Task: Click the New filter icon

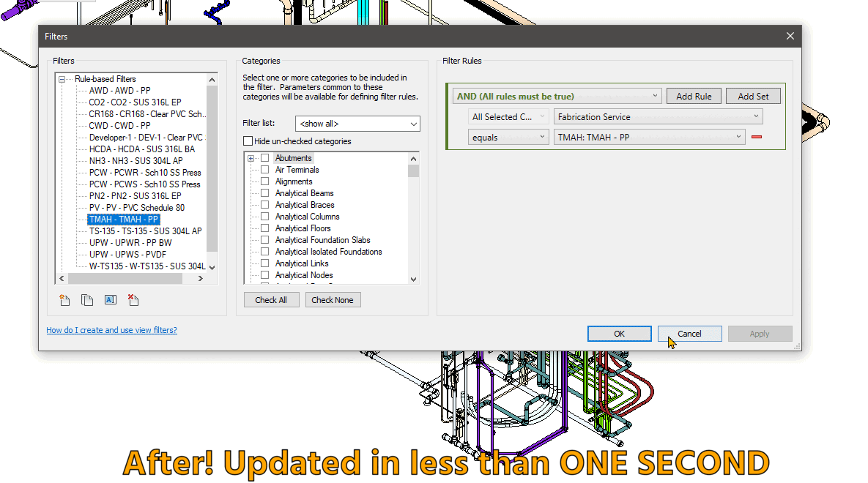Action: 64,300
